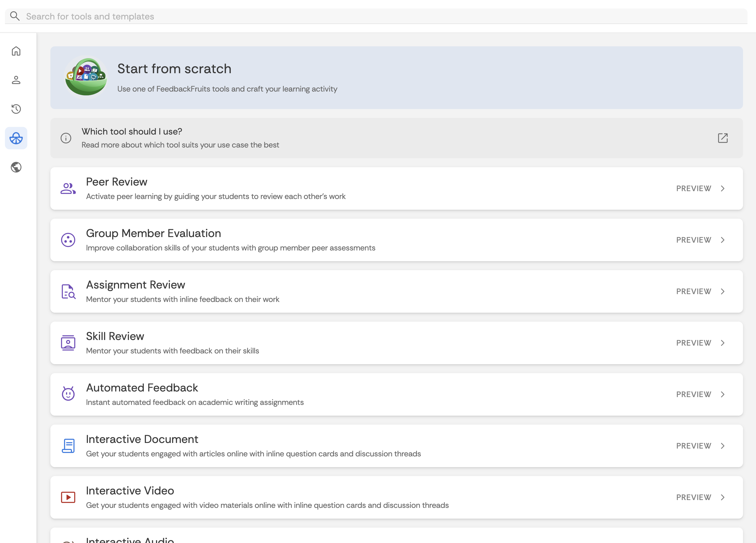Expand Automated Feedback preview chevron
This screenshot has width=756, height=543.
tap(723, 394)
